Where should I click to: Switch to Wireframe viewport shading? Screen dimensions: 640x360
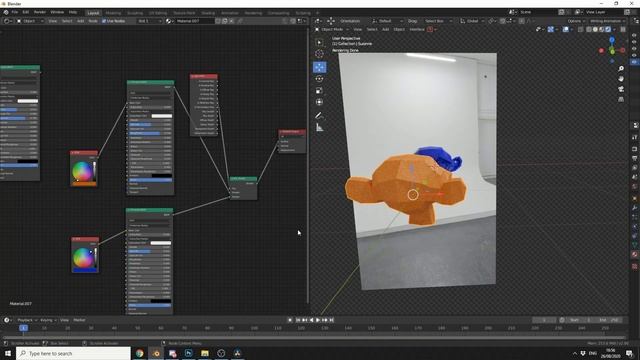pos(589,29)
